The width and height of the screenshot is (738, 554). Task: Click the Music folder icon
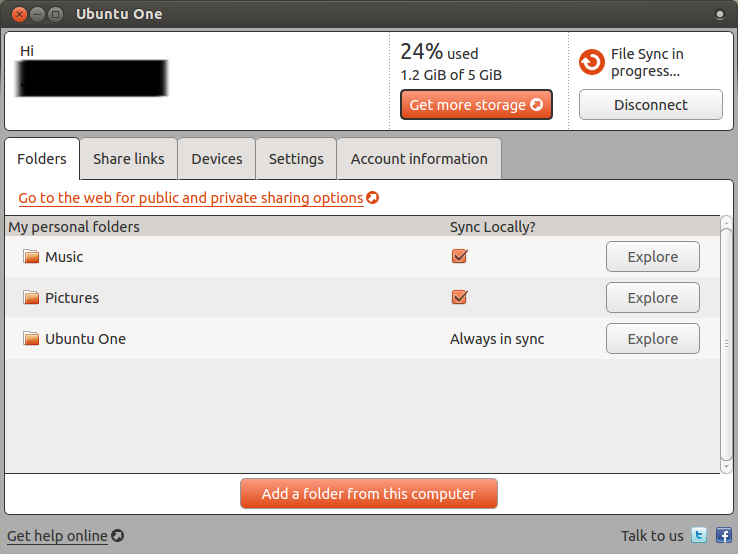[x=31, y=257]
